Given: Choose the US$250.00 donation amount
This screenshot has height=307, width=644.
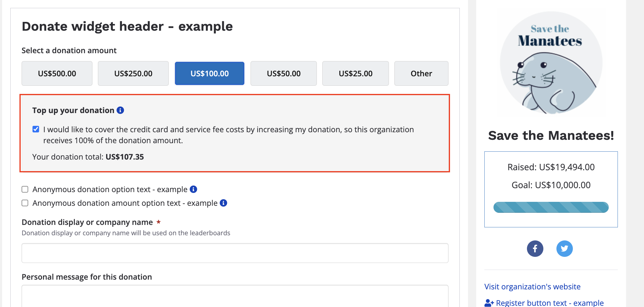Looking at the screenshot, I should [133, 74].
